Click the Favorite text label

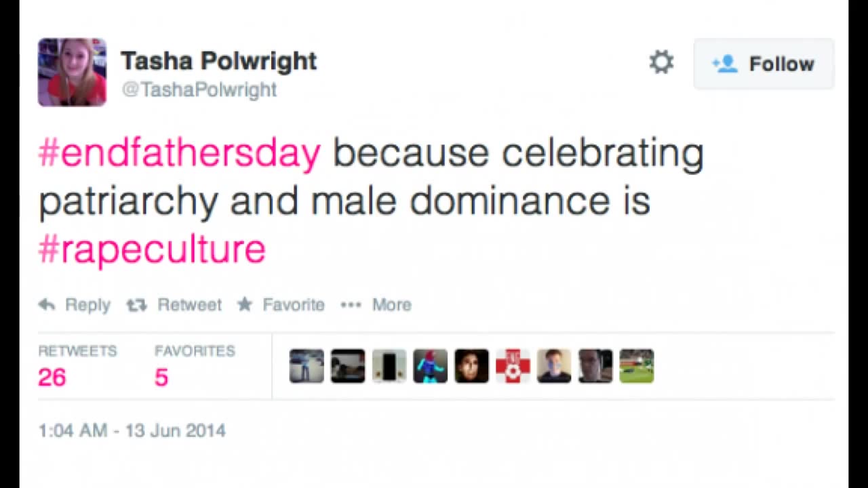[294, 305]
